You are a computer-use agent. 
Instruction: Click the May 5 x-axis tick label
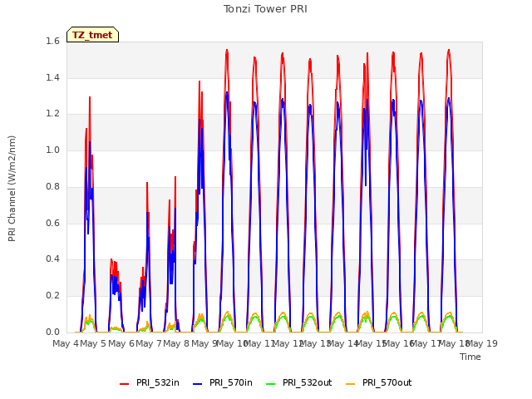point(93,343)
